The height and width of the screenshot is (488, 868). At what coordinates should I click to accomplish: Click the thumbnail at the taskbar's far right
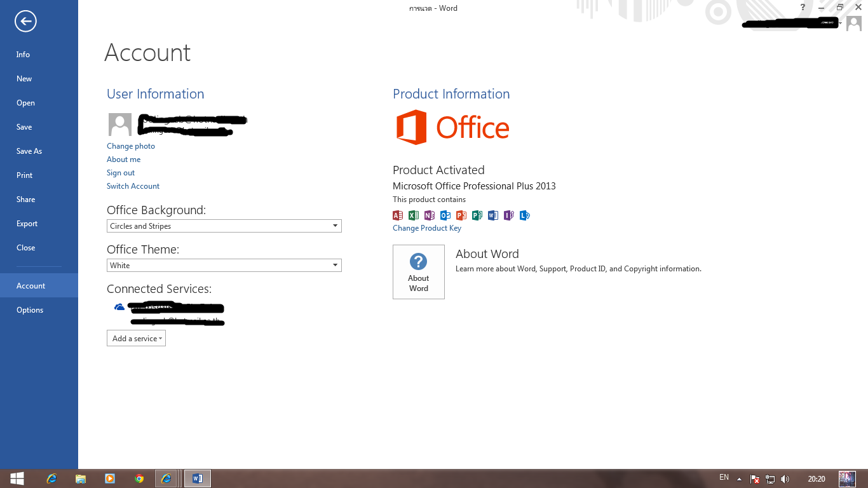[x=847, y=478]
